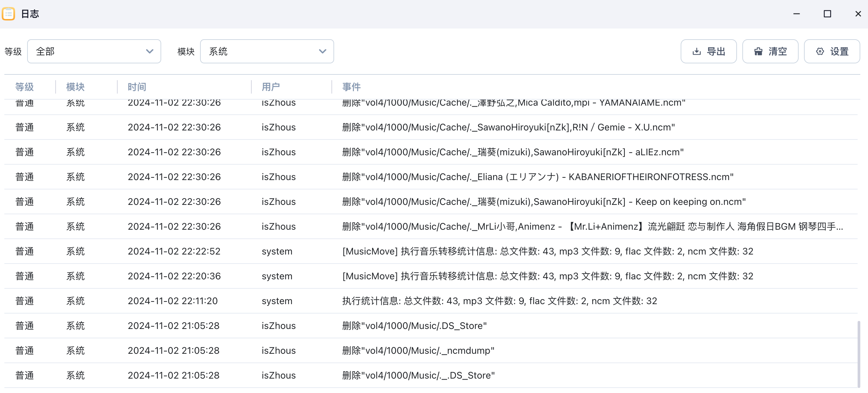Select the MusicMove entry at 22:20:36
The height and width of the screenshot is (393, 868).
(x=431, y=276)
